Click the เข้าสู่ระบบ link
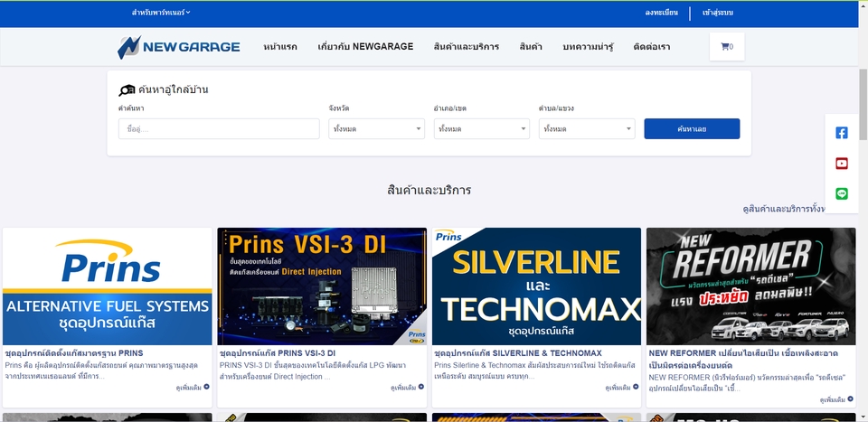868x422 pixels. 717,12
